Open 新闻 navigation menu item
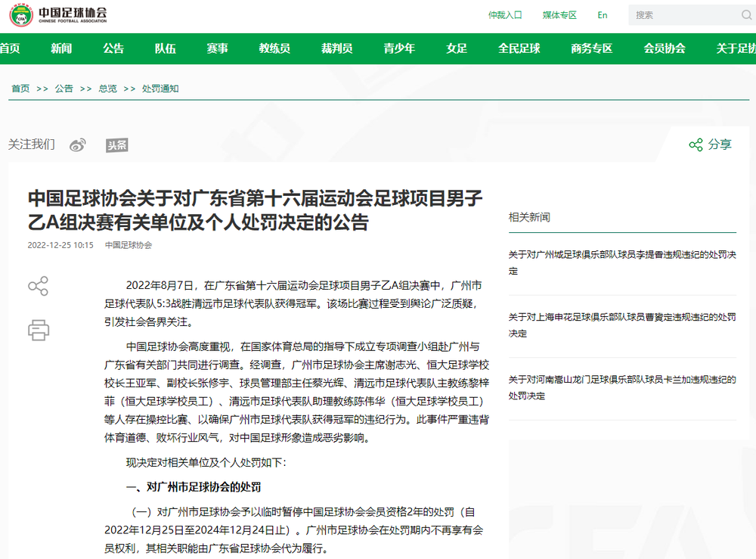Image resolution: width=756 pixels, height=559 pixels. [61, 48]
